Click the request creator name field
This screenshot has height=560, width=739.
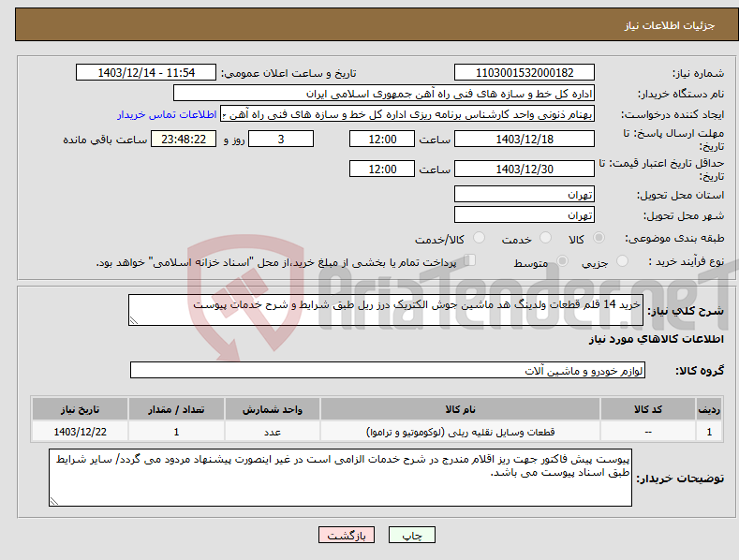[x=407, y=114]
